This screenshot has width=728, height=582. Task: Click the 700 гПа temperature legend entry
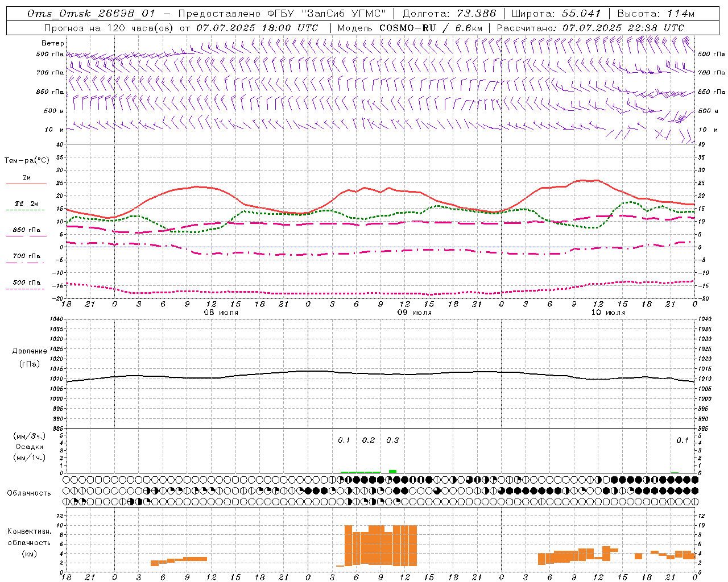pyautogui.click(x=27, y=256)
